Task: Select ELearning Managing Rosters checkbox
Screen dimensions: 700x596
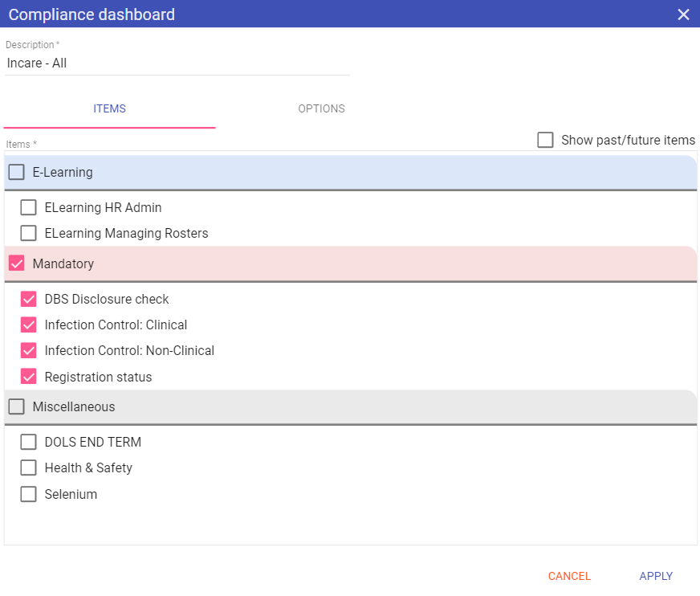Action: click(x=29, y=233)
